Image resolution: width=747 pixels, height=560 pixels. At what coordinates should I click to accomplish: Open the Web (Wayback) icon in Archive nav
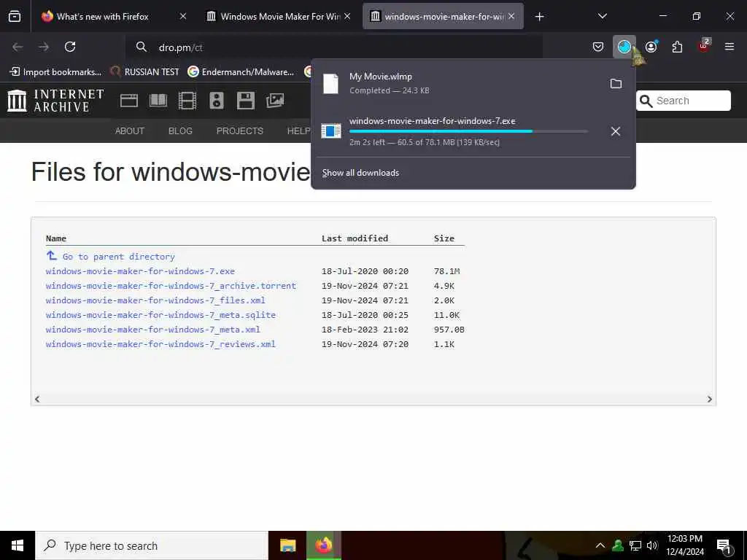click(128, 101)
